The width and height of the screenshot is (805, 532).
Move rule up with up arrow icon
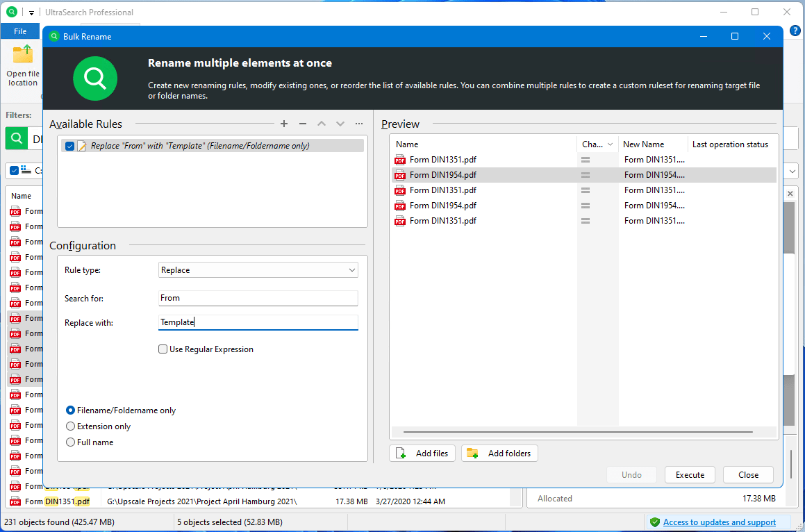[322, 124]
